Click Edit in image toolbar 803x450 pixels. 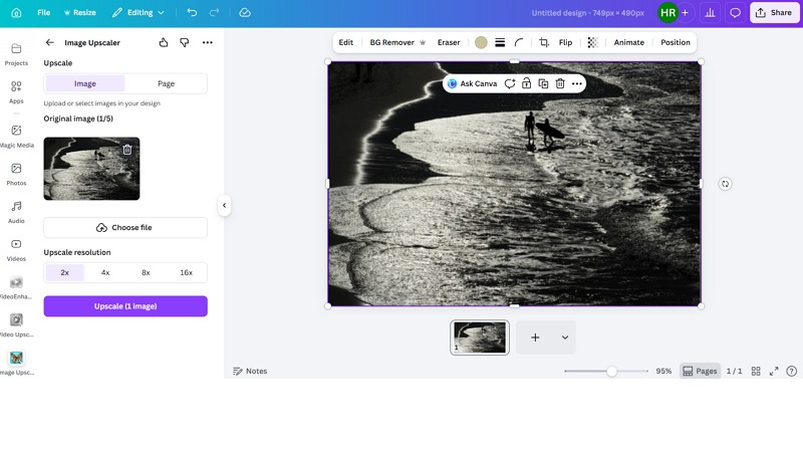pyautogui.click(x=346, y=42)
